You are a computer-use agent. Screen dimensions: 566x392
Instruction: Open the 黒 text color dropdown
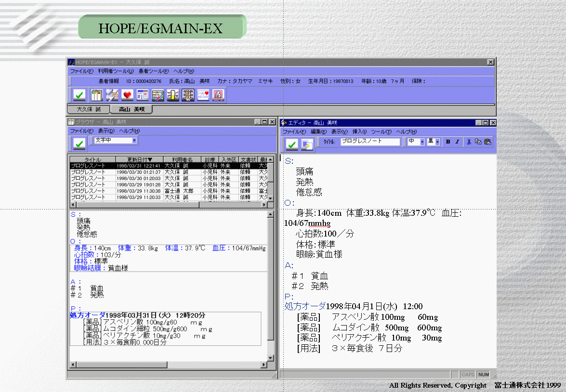(437, 142)
